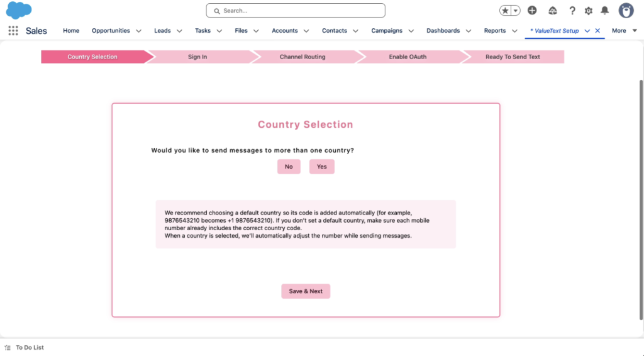Expand the Opportunities tab dropdown chevron

point(138,31)
